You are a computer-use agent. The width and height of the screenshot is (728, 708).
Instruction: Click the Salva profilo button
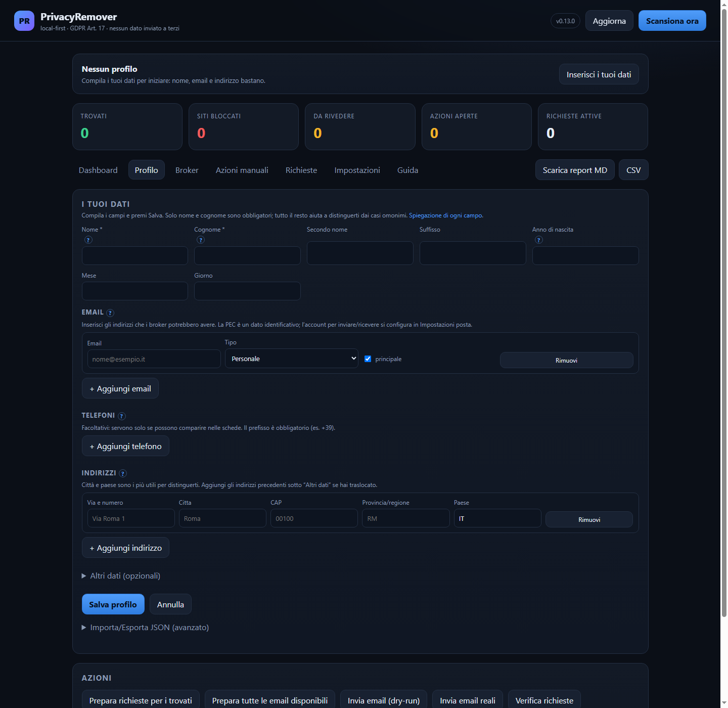(113, 604)
